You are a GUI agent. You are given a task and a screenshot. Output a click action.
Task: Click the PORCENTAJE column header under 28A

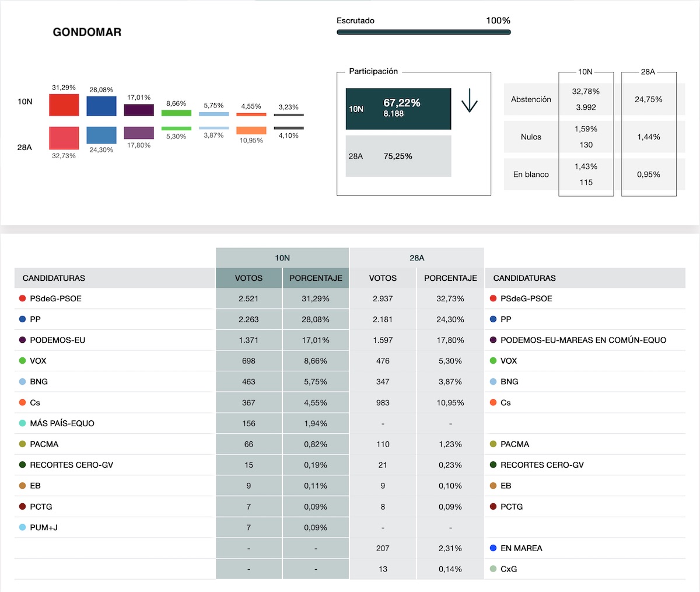[x=450, y=278]
